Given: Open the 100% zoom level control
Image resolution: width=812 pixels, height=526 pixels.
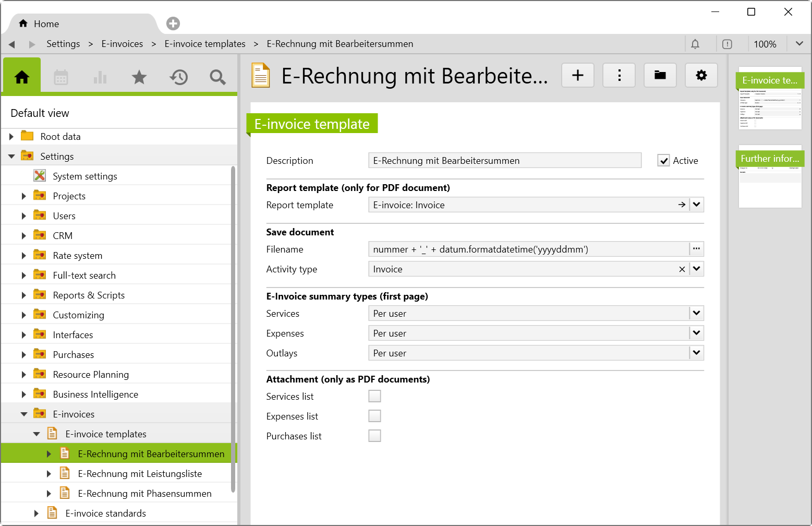Looking at the screenshot, I should (765, 44).
